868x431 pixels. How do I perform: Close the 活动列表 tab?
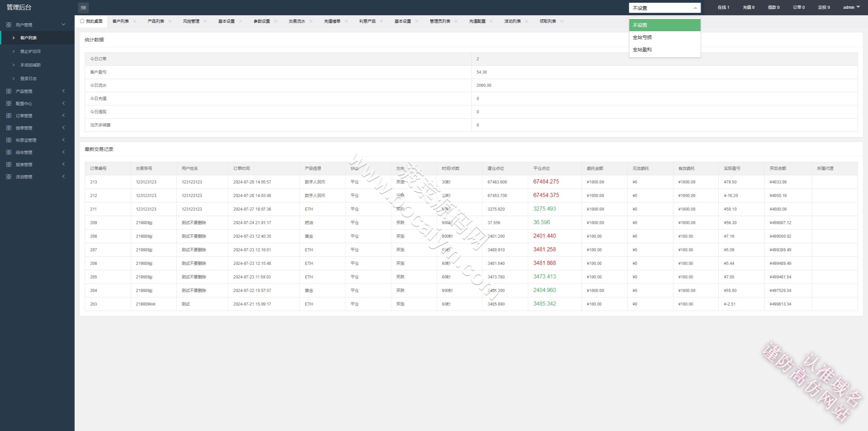[x=527, y=21]
